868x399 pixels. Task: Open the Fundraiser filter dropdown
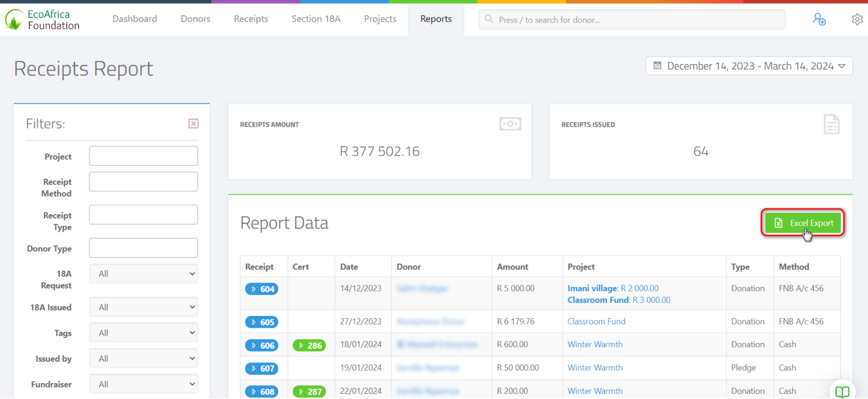click(x=143, y=384)
